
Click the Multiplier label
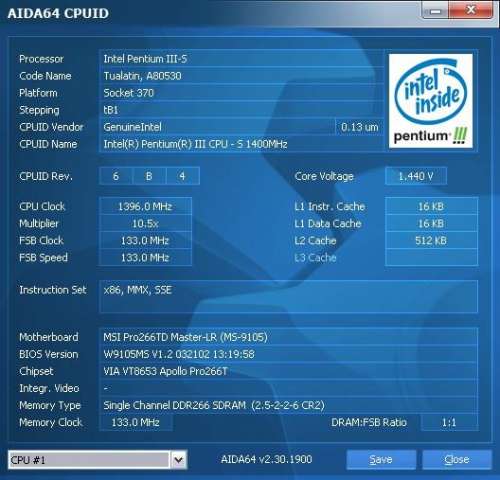pyautogui.click(x=39, y=223)
